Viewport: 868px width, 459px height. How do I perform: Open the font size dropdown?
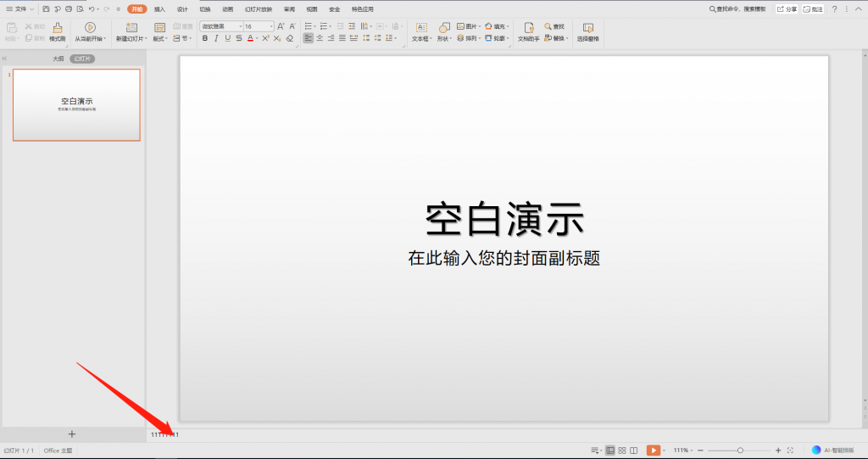coord(271,26)
